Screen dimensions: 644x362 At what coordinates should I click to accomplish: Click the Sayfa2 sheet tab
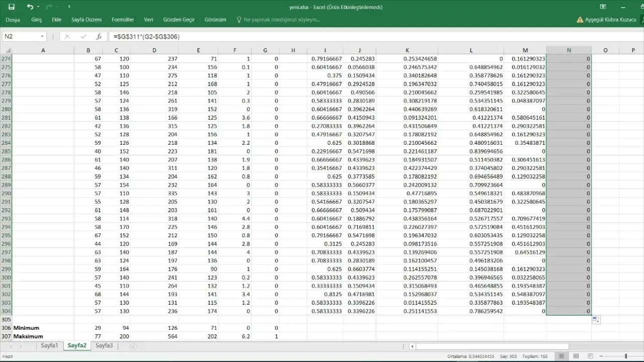77,346
